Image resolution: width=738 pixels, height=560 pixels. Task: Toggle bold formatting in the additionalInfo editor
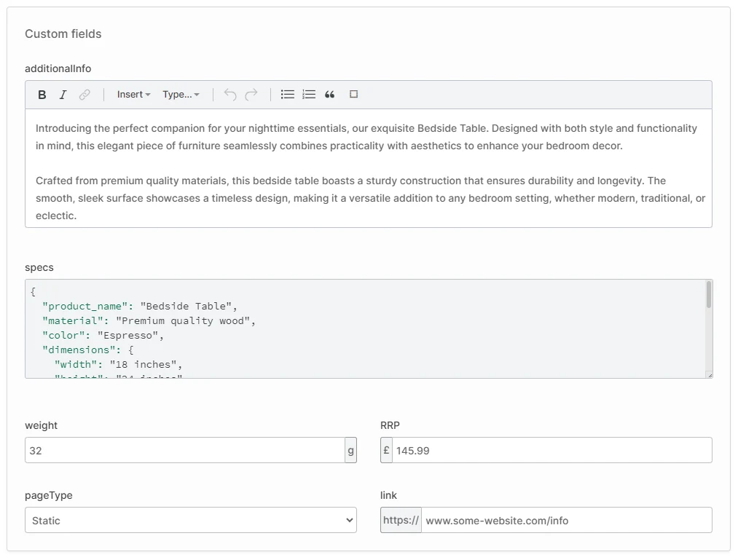pyautogui.click(x=42, y=95)
